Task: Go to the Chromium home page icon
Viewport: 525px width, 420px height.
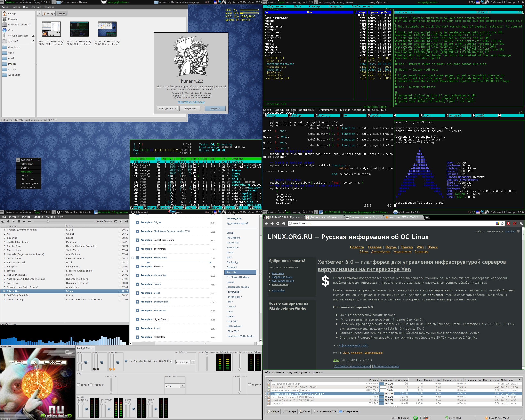Action: 284,223
